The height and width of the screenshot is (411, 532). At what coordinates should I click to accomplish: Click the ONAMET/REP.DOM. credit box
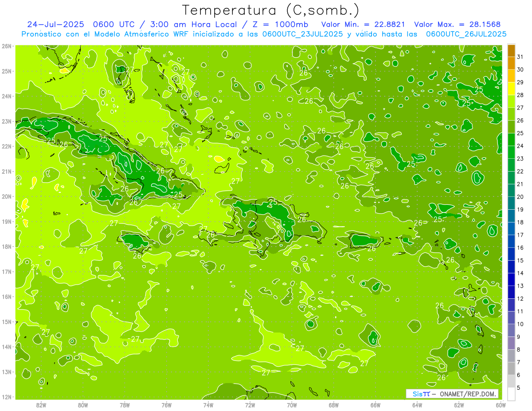click(x=452, y=394)
